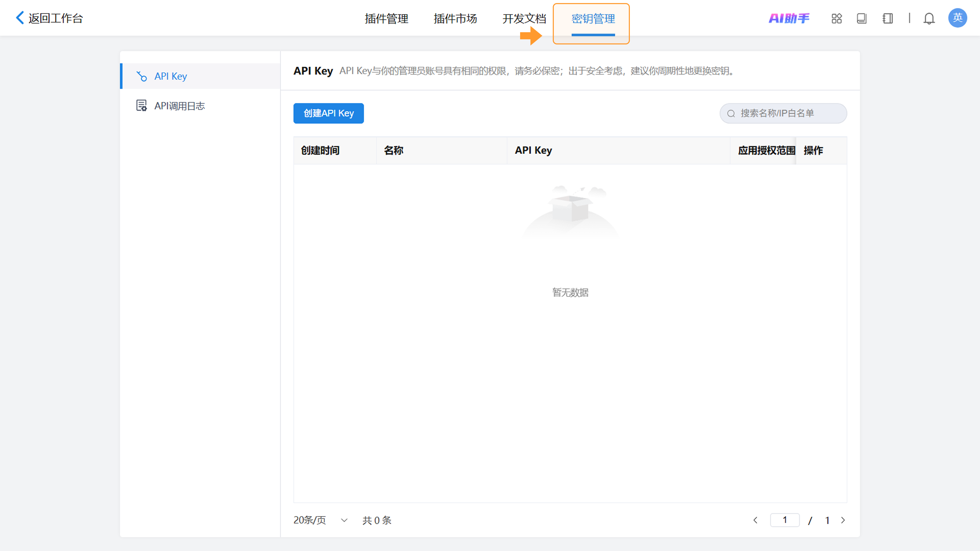This screenshot has width=980, height=551.
Task: Open the user avatar 英
Action: click(958, 18)
